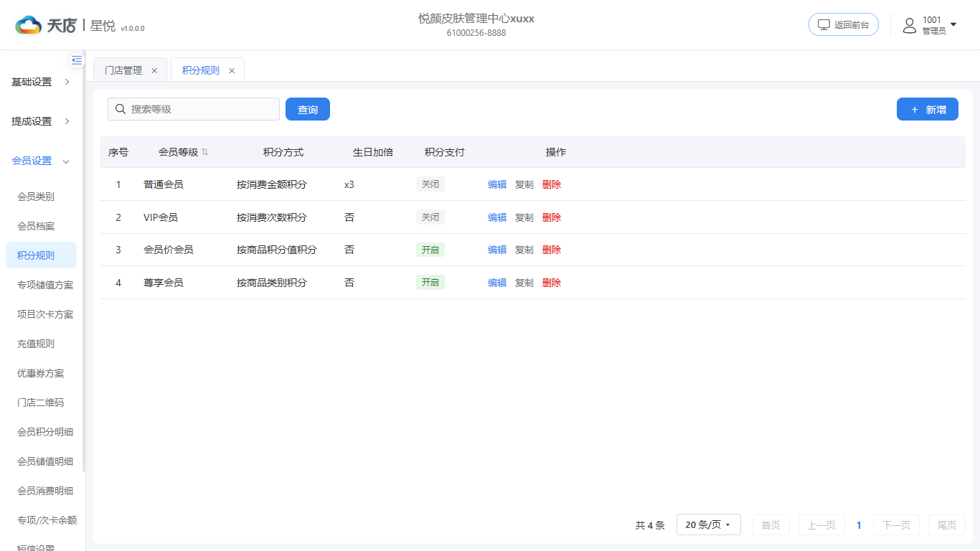
Task: Collapse the 会员设置 menu
Action: click(x=42, y=161)
